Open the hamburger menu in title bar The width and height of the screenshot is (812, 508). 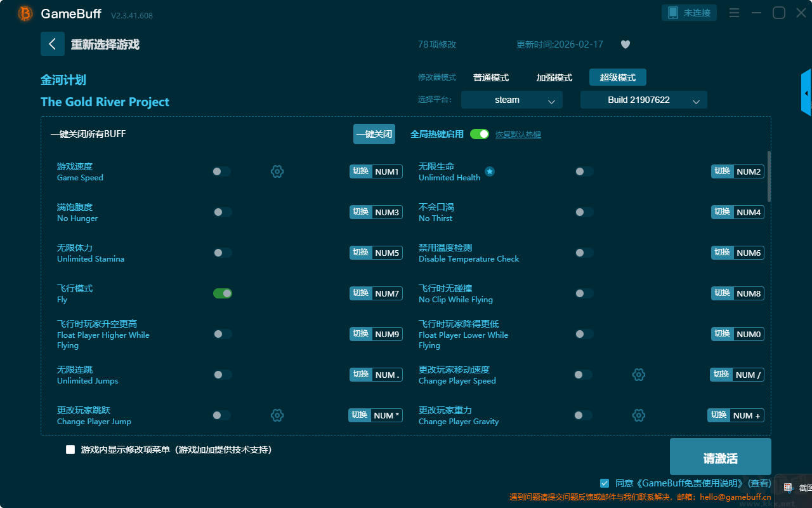click(x=734, y=13)
